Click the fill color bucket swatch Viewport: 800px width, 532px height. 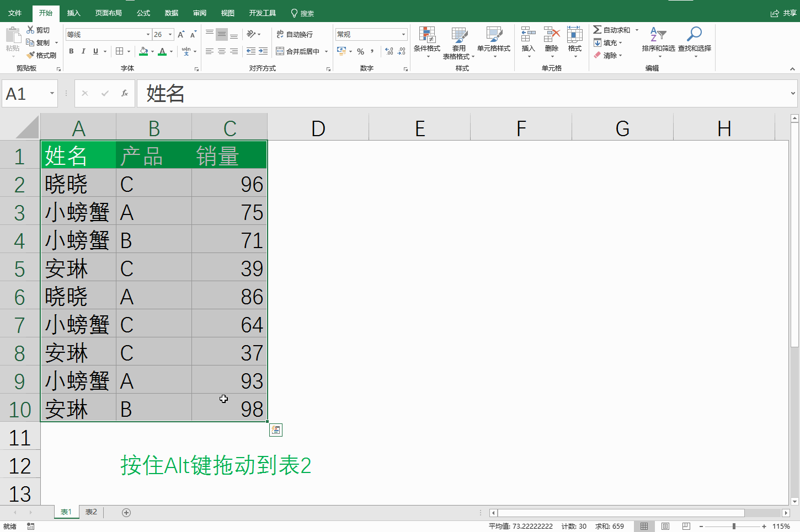[x=143, y=51]
